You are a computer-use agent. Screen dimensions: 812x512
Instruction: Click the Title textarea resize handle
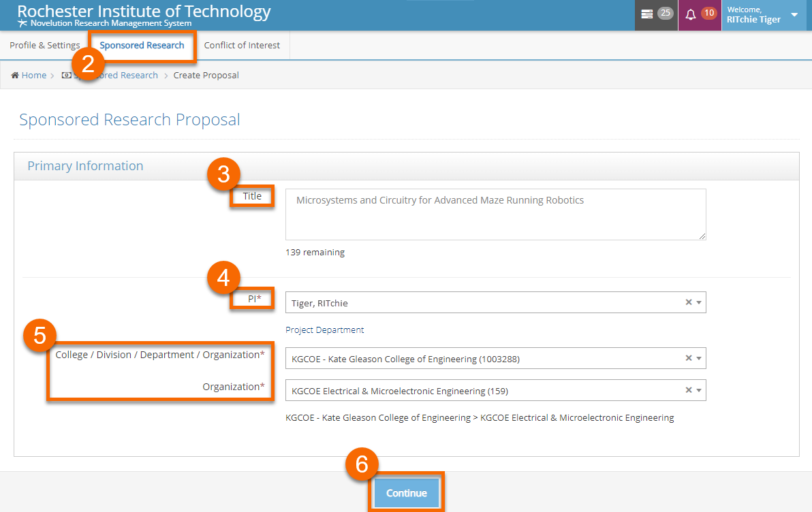point(702,236)
